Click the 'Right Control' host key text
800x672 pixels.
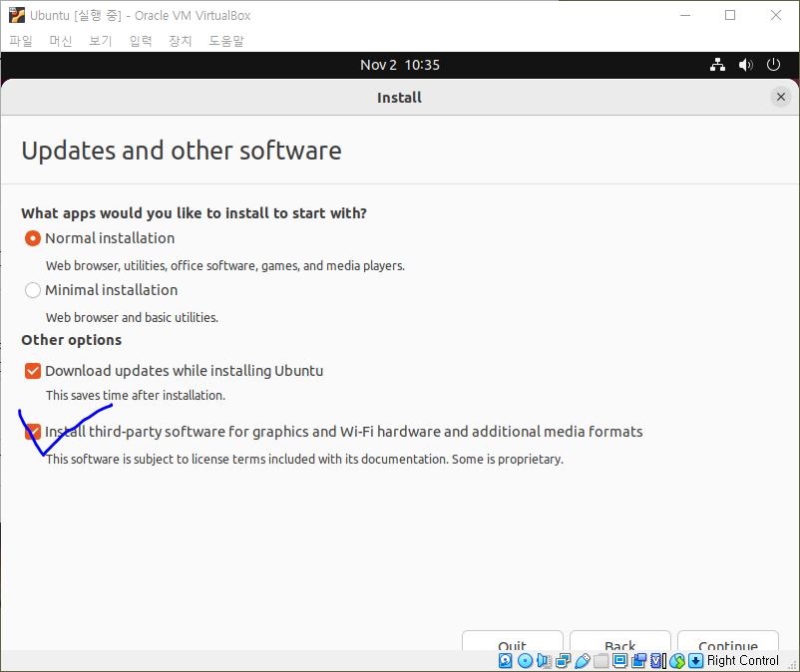coord(743,661)
